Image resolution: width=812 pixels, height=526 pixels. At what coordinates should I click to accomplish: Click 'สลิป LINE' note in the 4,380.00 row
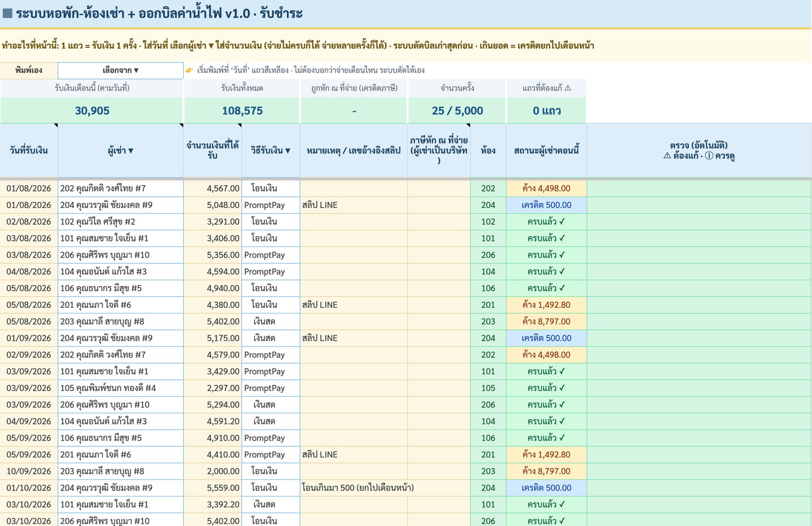tap(320, 305)
